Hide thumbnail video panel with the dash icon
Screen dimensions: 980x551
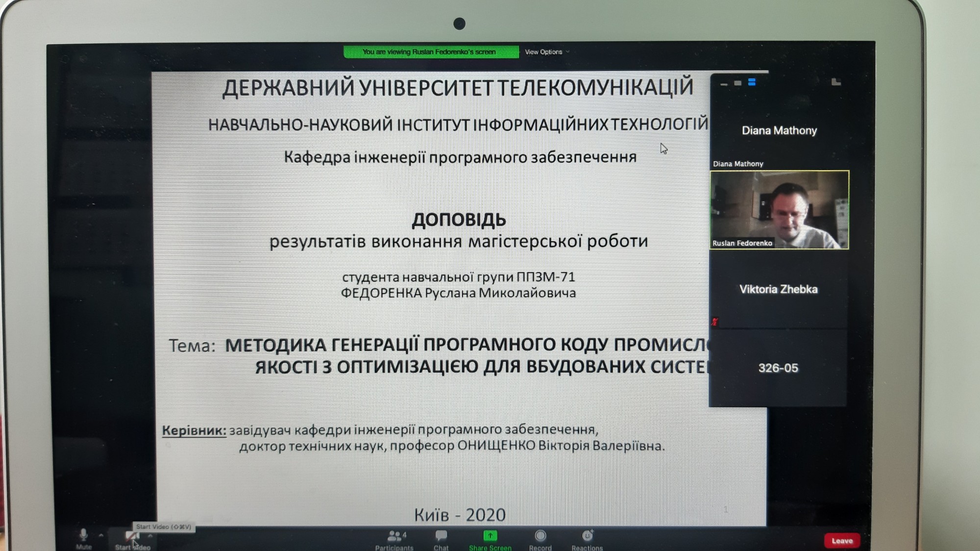pos(724,84)
